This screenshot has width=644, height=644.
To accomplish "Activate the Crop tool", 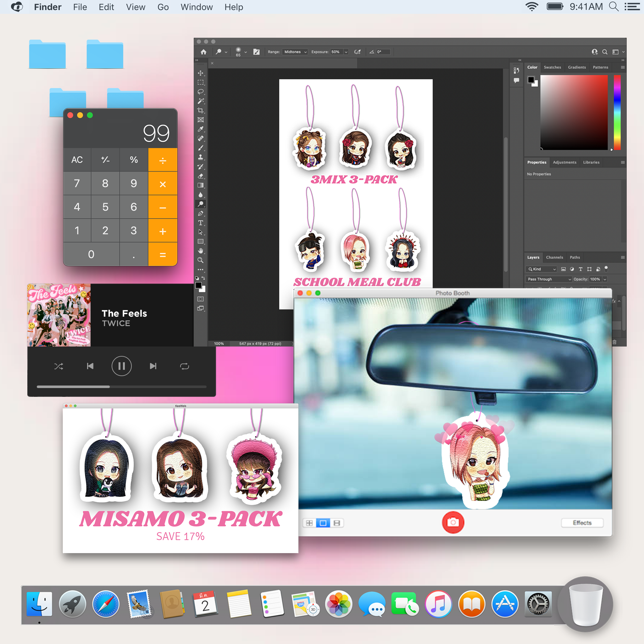I will click(x=201, y=110).
